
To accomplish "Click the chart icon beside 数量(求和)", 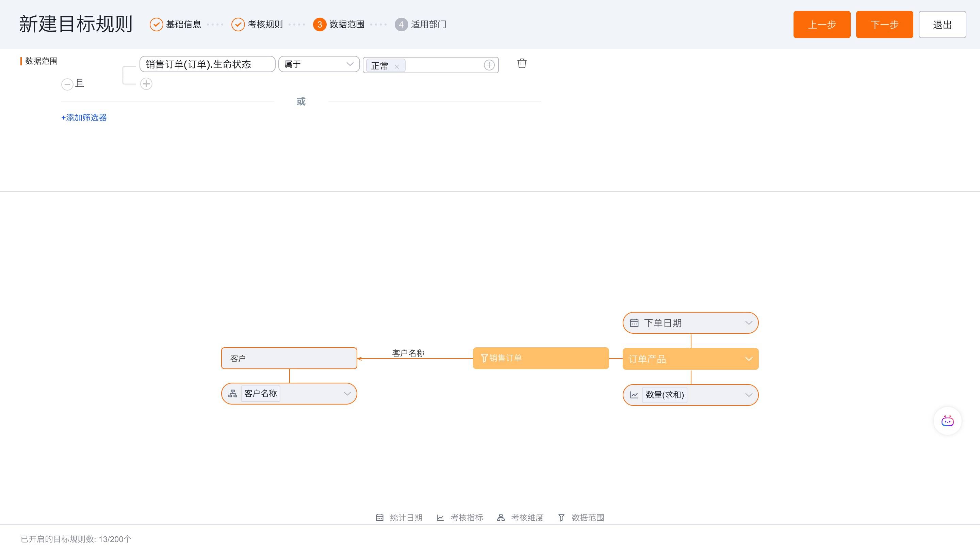I will (x=634, y=395).
